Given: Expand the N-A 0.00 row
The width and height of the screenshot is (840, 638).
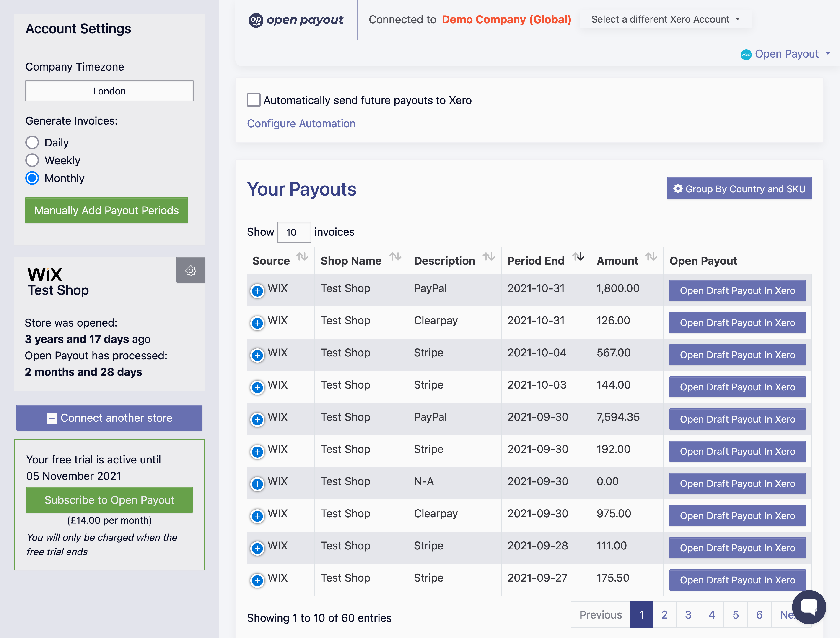Looking at the screenshot, I should (x=257, y=484).
